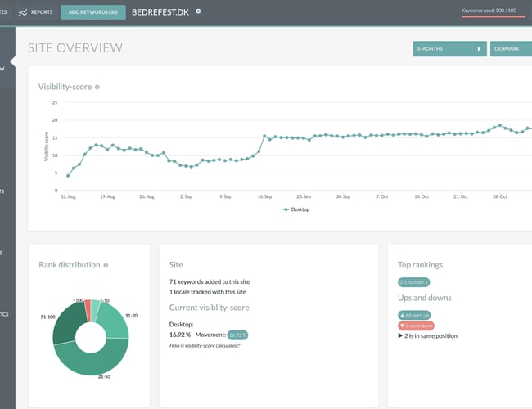This screenshot has width=532, height=409.
Task: Open site settings gear next to BEDREFEST.DK
Action: [x=198, y=11]
